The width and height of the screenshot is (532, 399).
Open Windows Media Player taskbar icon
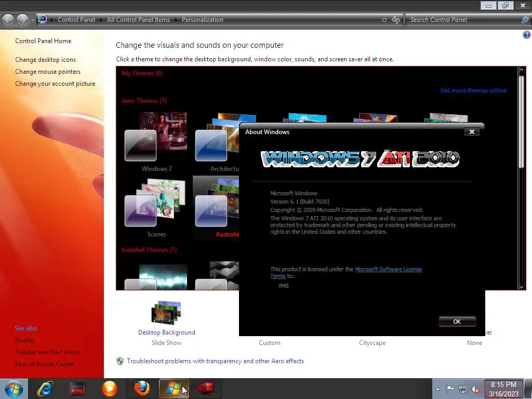coord(110,389)
